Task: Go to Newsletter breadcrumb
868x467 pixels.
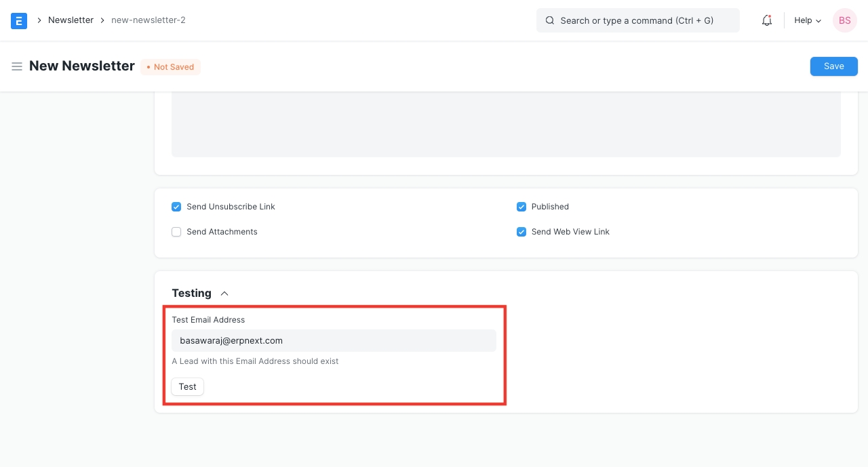Action: (71, 20)
